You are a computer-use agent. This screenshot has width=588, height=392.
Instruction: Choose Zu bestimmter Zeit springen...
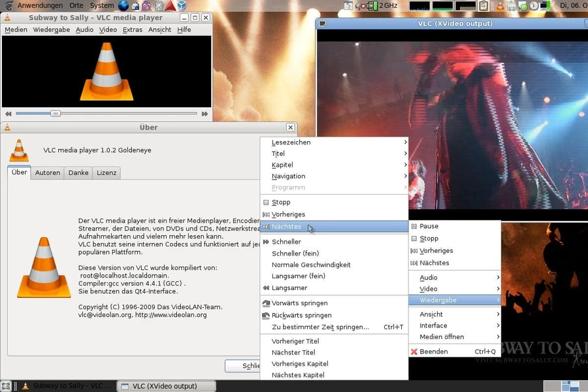tap(333, 327)
